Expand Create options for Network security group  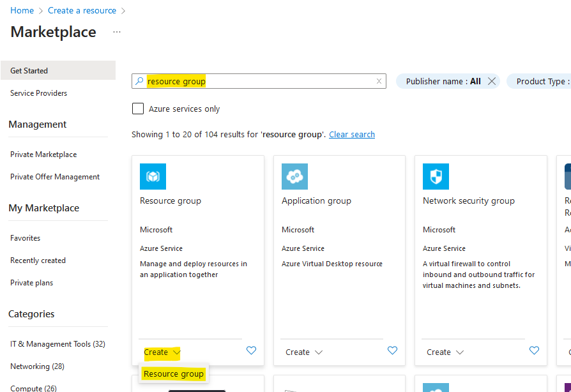click(445, 352)
